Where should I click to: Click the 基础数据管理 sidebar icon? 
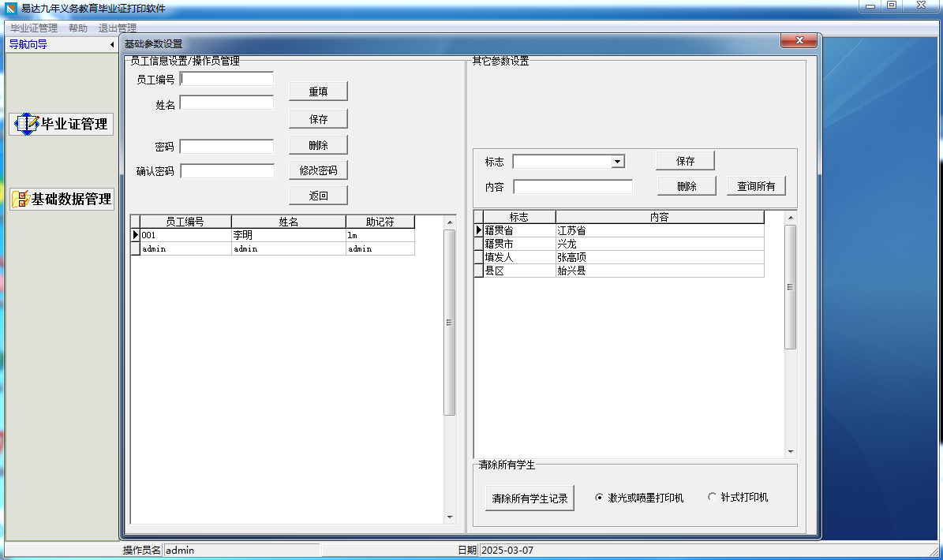pos(61,198)
